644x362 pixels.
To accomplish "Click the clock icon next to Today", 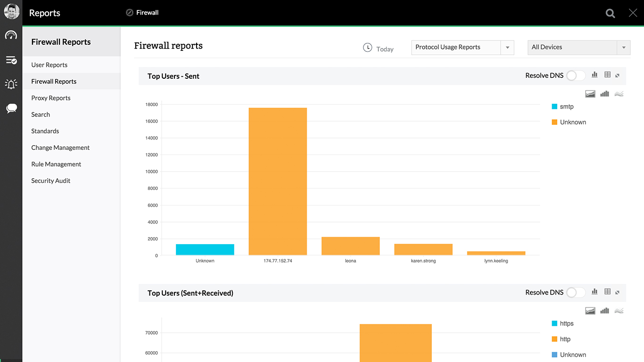I will click(368, 47).
